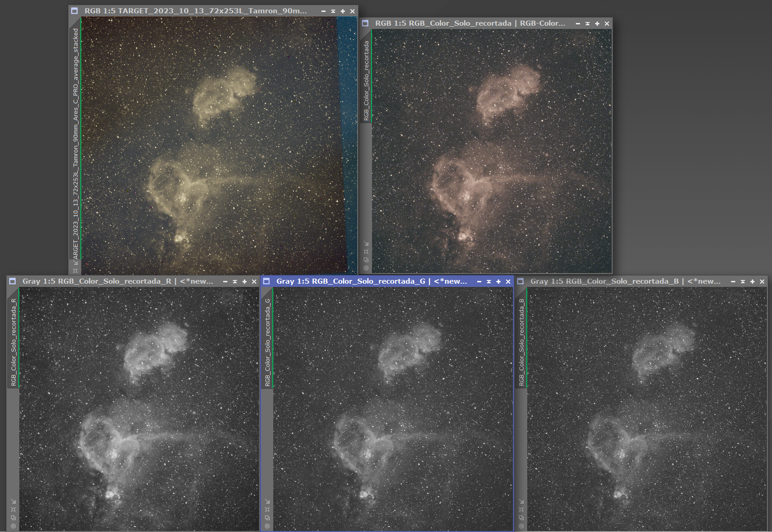
Task: Click the fit-view square icon in RGB_Color_Solo_recortada color window
Action: click(x=366, y=252)
